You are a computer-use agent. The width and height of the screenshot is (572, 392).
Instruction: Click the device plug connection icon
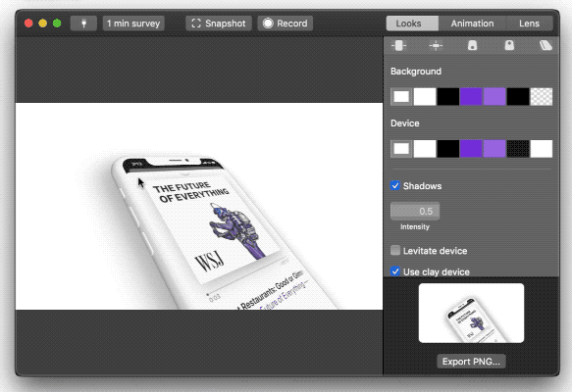coord(83,24)
